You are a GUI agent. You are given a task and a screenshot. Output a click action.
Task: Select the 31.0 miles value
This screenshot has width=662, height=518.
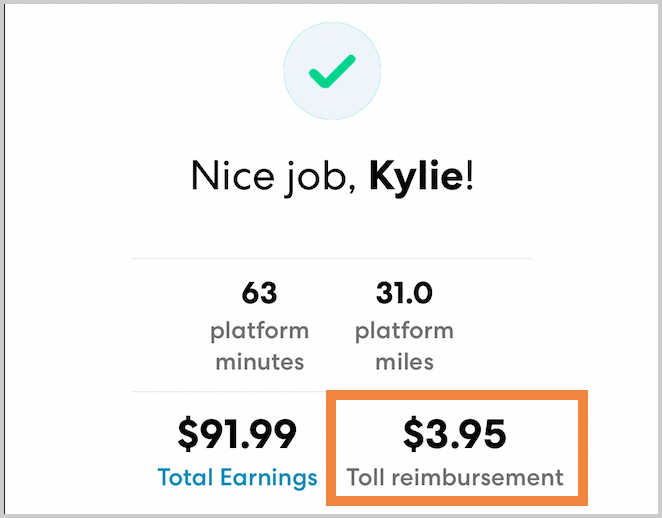click(x=404, y=294)
